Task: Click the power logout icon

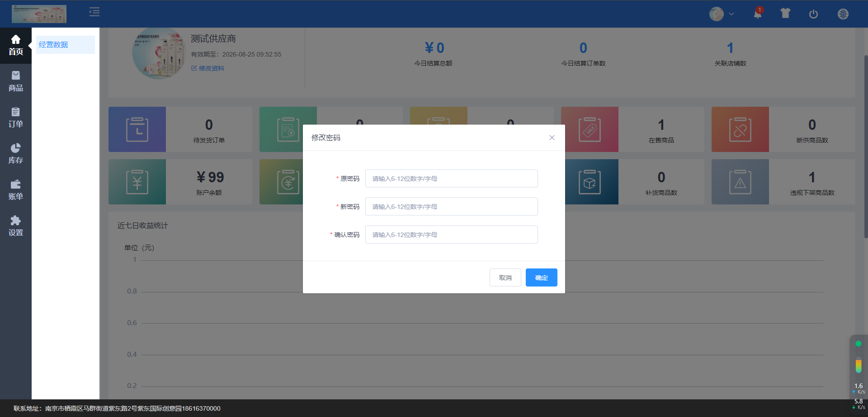Action: pyautogui.click(x=813, y=14)
